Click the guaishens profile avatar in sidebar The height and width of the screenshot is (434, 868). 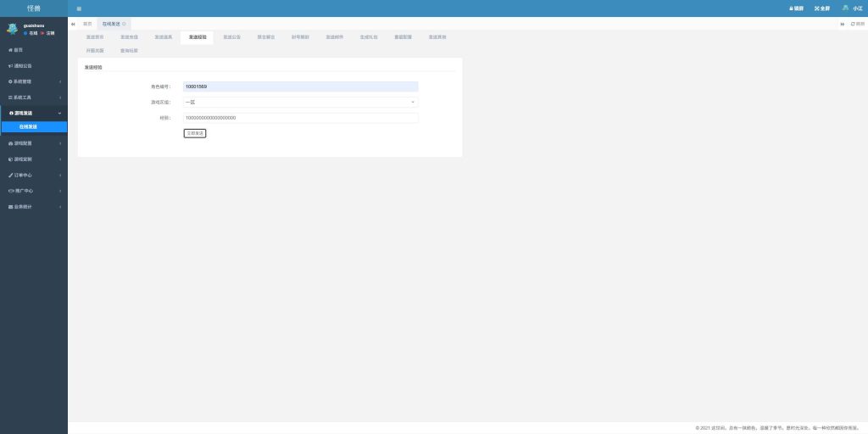12,29
